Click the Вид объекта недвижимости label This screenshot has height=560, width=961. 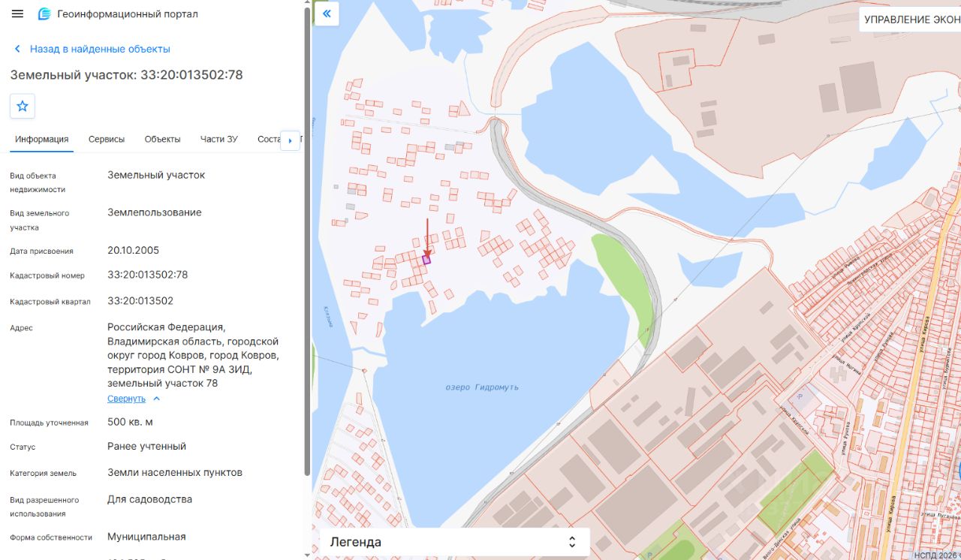38,182
